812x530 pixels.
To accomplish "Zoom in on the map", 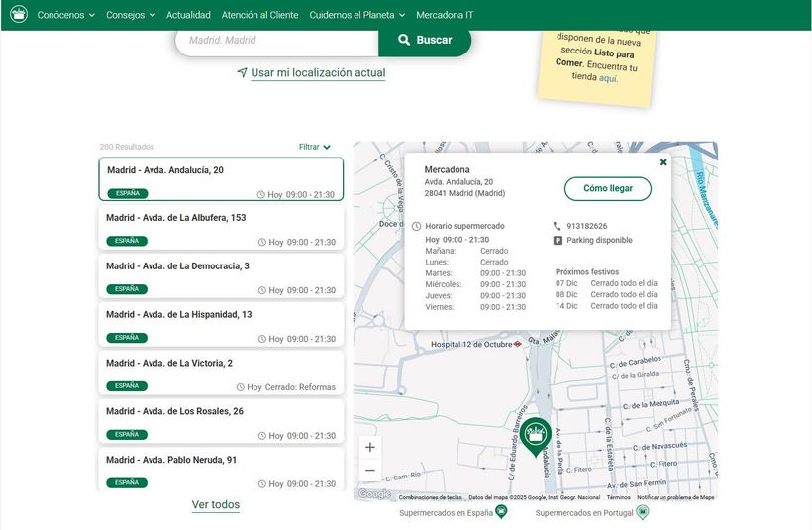I will coord(369,447).
